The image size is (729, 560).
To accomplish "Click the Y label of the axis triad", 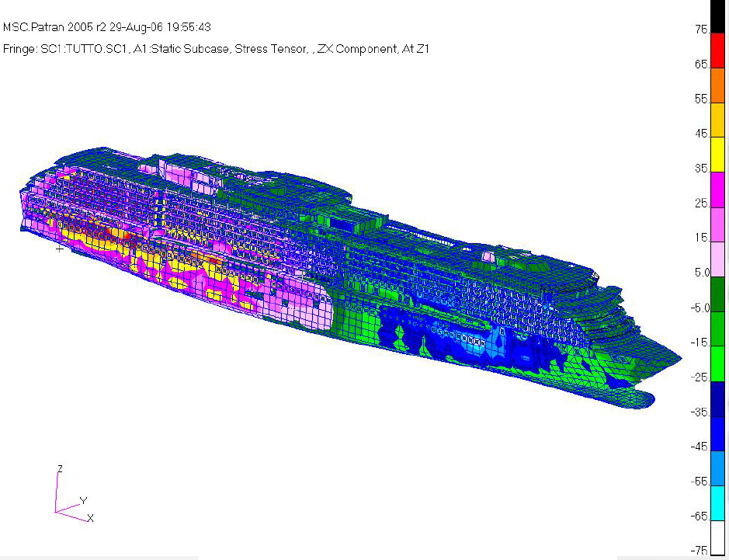I will click(83, 501).
